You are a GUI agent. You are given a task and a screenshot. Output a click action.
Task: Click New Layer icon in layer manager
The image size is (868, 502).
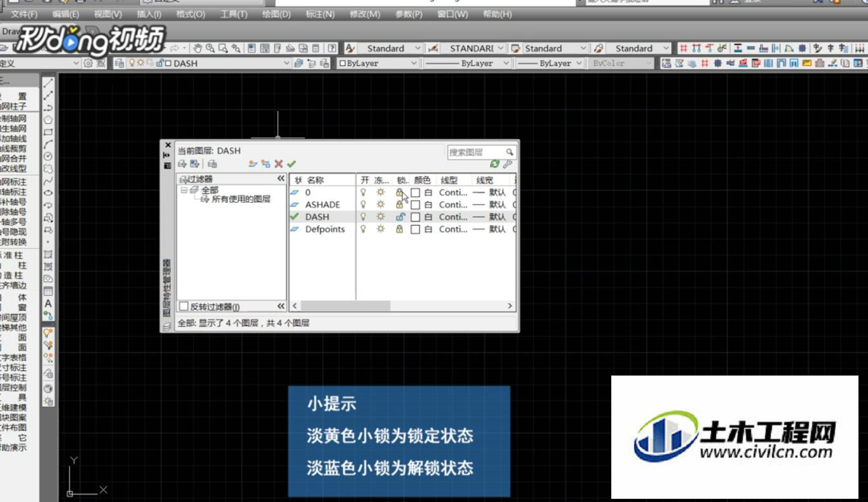point(252,164)
